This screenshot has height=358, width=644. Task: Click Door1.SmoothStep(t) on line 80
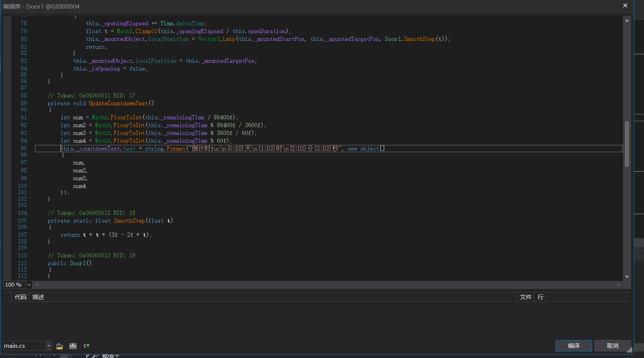(x=415, y=39)
